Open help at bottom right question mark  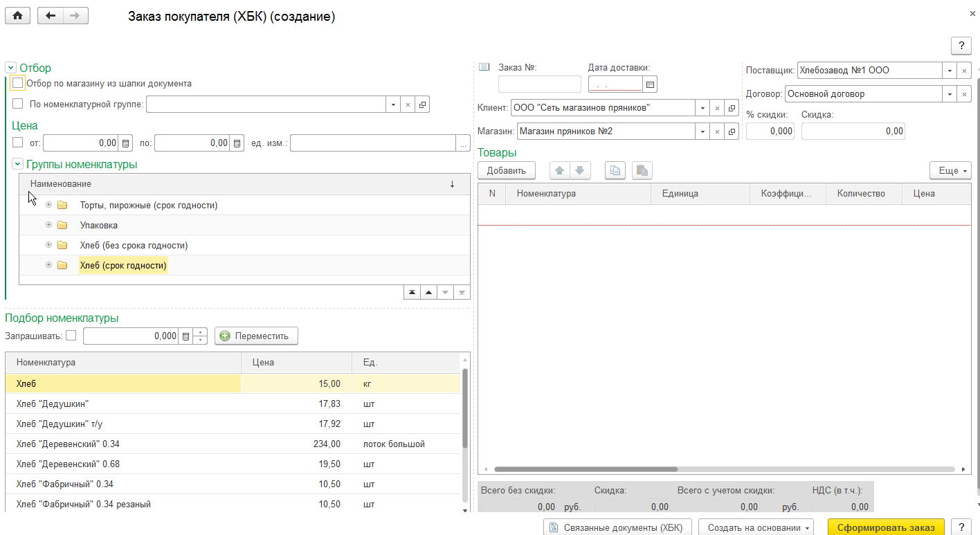(961, 527)
